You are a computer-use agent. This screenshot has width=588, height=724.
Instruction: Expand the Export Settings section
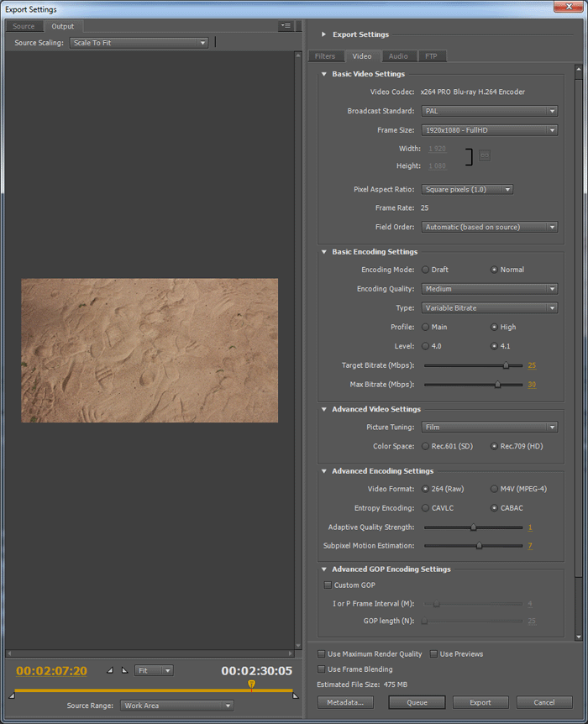coord(323,34)
